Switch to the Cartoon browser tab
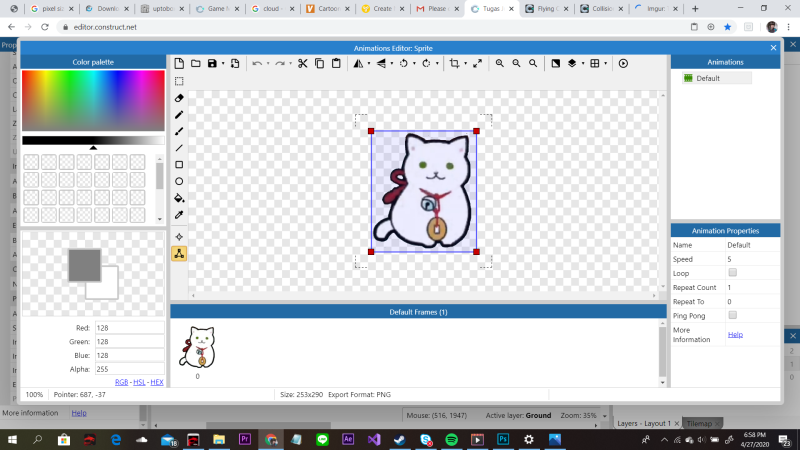Screen dimensions: 800x450 click(x=327, y=9)
